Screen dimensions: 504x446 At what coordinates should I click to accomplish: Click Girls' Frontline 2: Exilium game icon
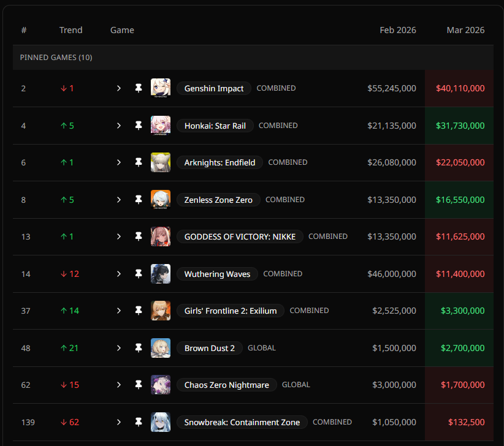pyautogui.click(x=161, y=311)
